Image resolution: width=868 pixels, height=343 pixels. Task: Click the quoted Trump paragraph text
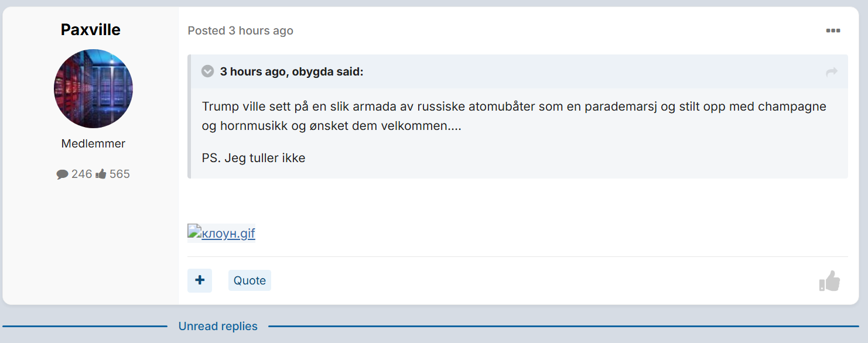pyautogui.click(x=514, y=116)
